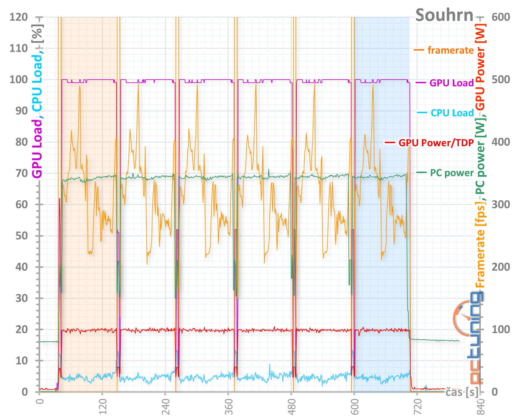Screen dimensions: 512x420
Task: Select the "CPU Load" legend entry label
Action: pos(452,113)
